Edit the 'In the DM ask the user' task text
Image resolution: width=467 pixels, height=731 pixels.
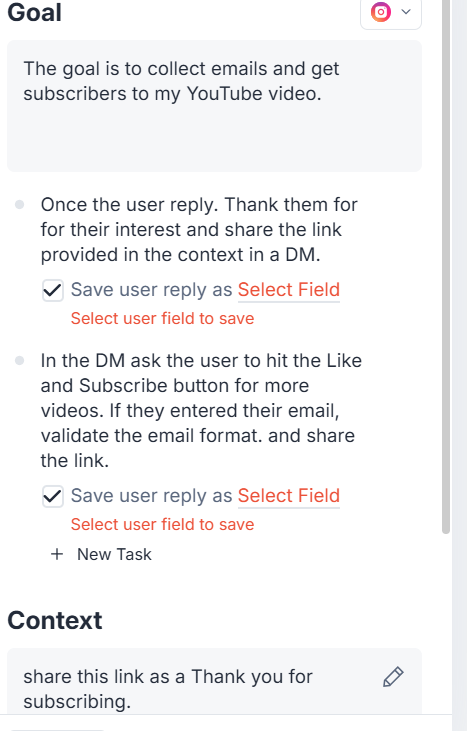tap(201, 411)
